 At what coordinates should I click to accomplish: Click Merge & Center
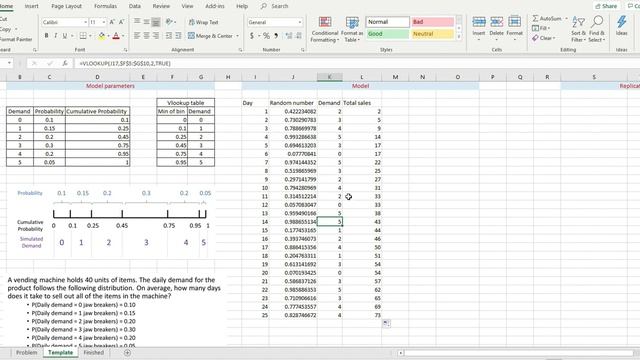click(210, 36)
